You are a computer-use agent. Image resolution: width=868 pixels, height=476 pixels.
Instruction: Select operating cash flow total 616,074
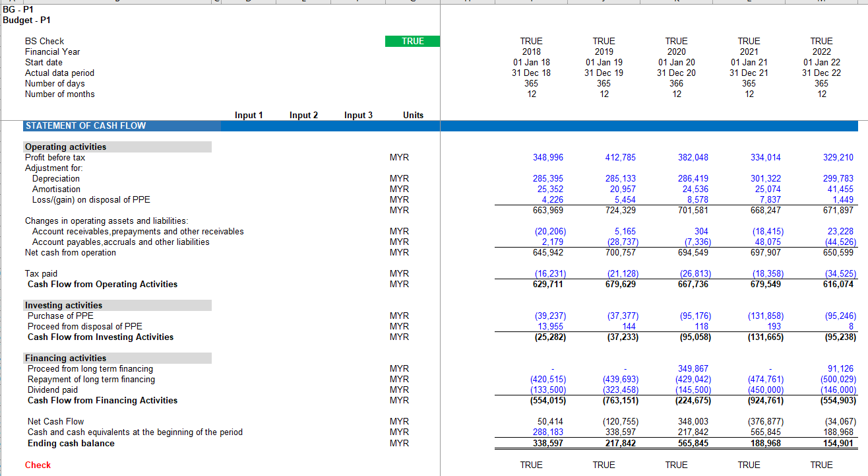(x=838, y=284)
